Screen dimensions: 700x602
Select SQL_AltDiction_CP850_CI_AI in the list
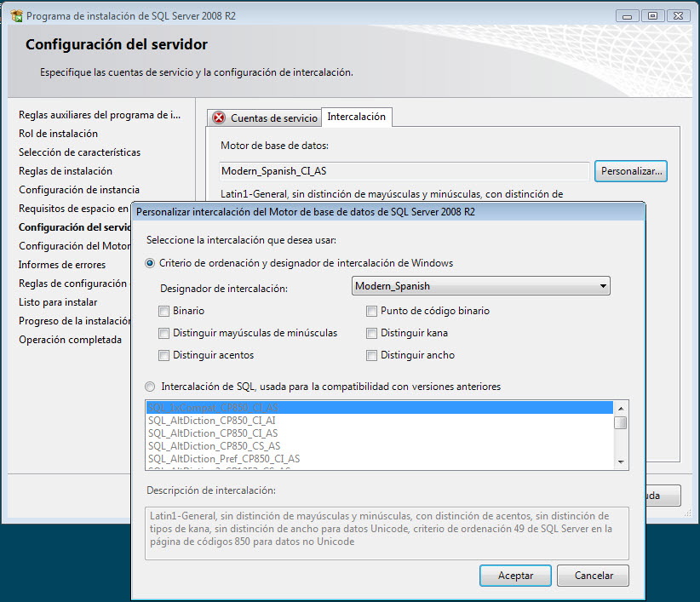pyautogui.click(x=380, y=421)
